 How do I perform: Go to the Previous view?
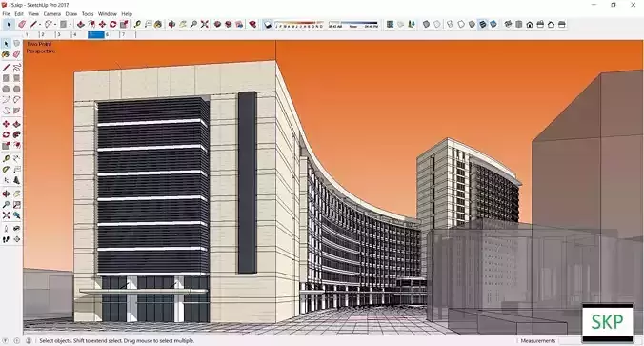click(16, 214)
